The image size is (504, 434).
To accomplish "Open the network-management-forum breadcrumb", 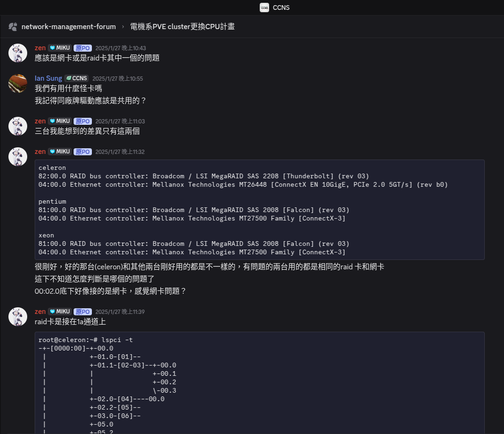I will pos(68,27).
